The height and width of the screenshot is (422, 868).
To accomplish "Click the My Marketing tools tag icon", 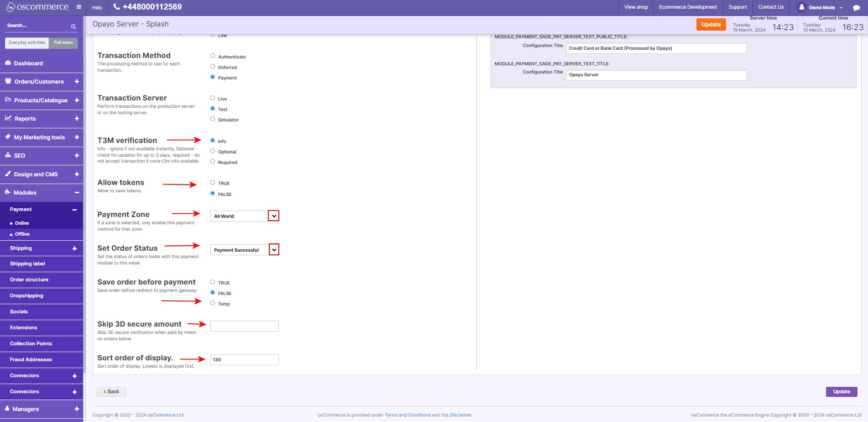I will pyautogui.click(x=8, y=137).
